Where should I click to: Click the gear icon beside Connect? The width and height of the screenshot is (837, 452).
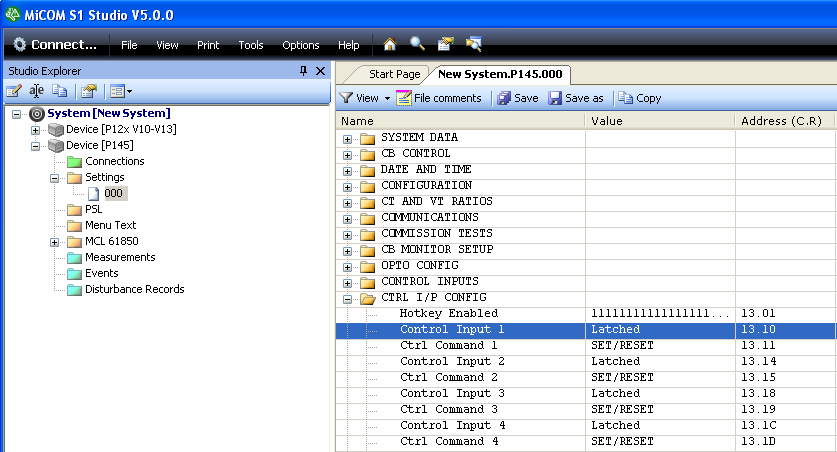pos(19,44)
